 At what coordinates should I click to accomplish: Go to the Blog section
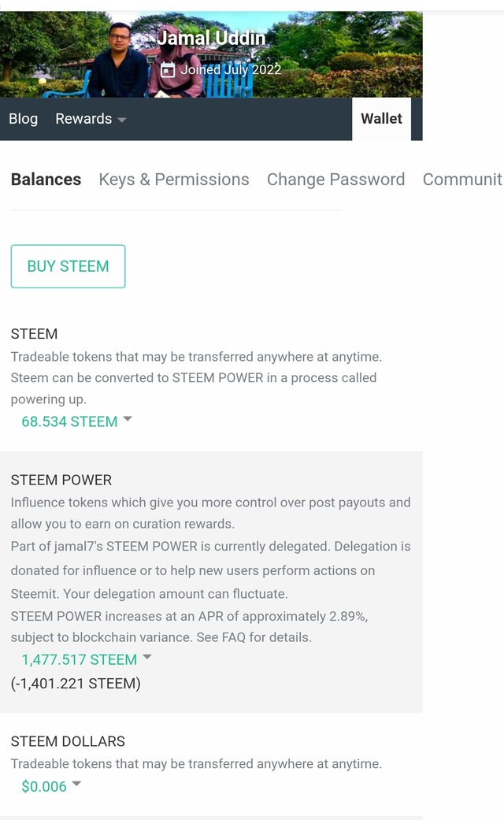click(x=23, y=119)
